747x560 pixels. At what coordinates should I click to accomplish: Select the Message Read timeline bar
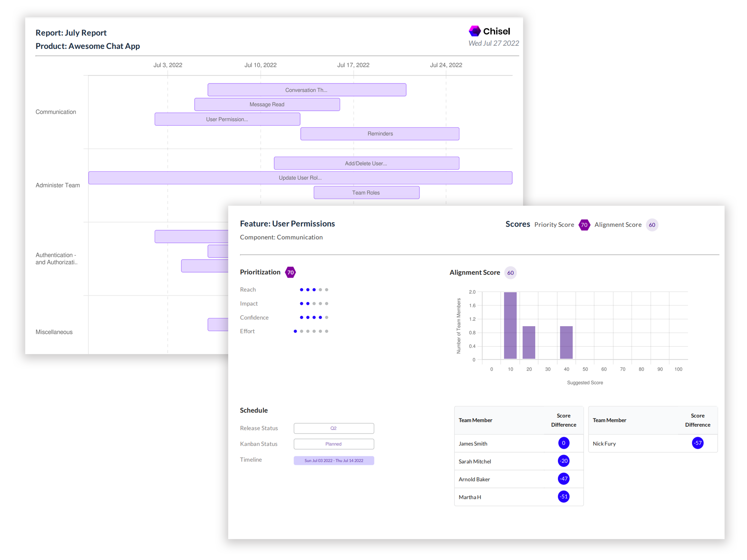(x=267, y=104)
